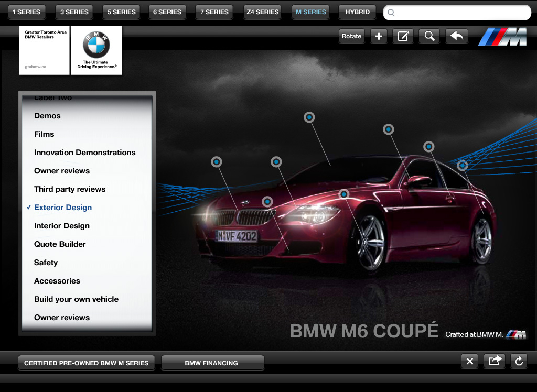Click the plus add icon

(379, 36)
